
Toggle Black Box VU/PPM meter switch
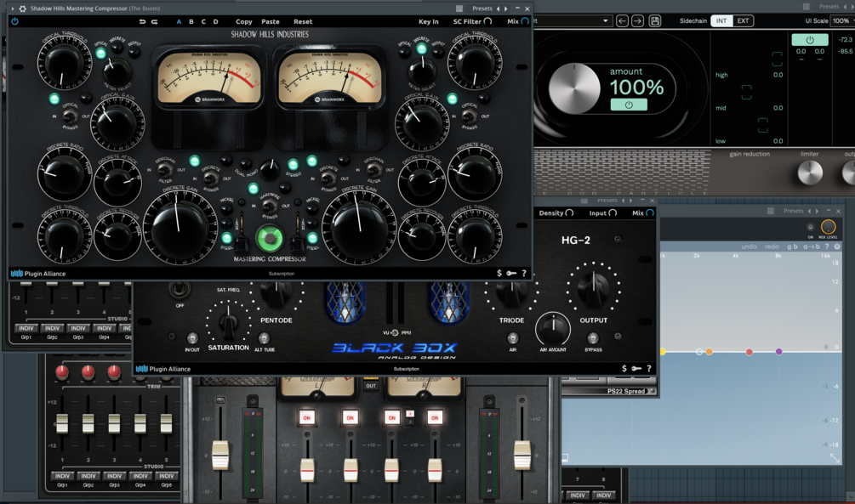tap(394, 332)
